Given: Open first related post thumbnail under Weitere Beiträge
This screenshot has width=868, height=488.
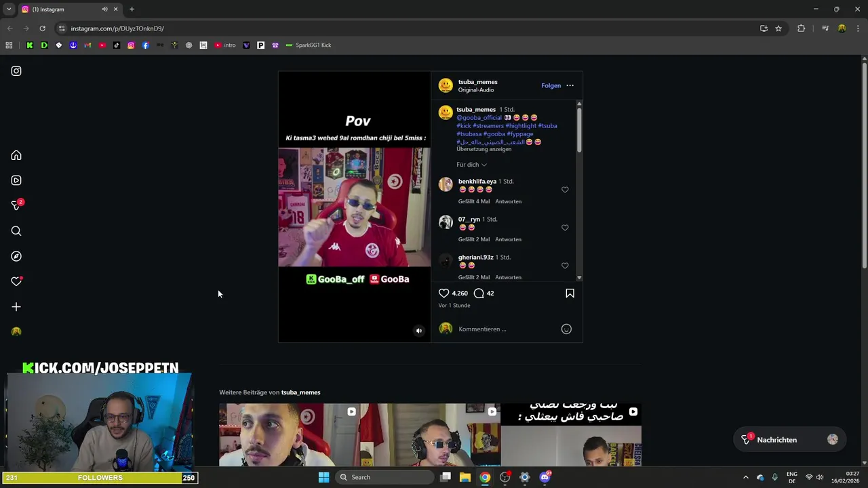Looking at the screenshot, I should coord(290,435).
